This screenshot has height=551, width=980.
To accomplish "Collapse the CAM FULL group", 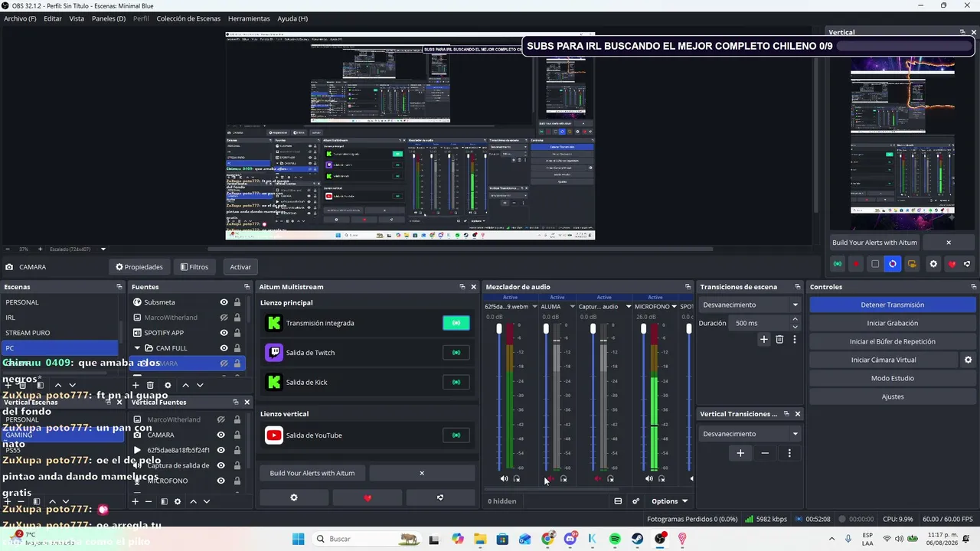I will [137, 348].
